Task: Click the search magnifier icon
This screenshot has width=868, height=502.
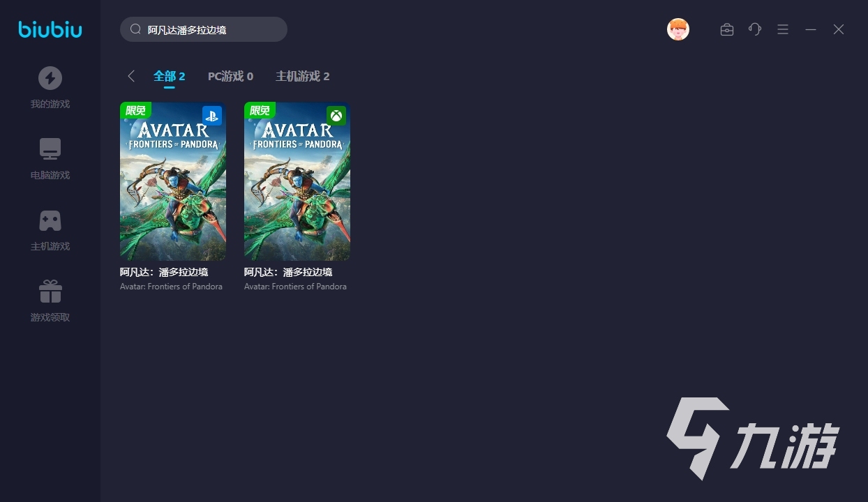Action: click(x=136, y=29)
